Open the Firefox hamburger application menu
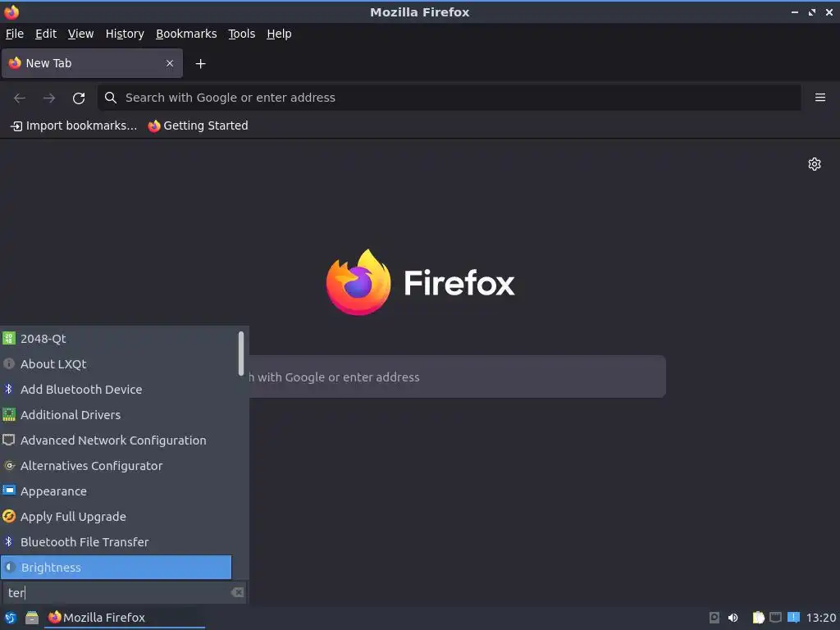Viewport: 840px width, 630px height. point(820,98)
